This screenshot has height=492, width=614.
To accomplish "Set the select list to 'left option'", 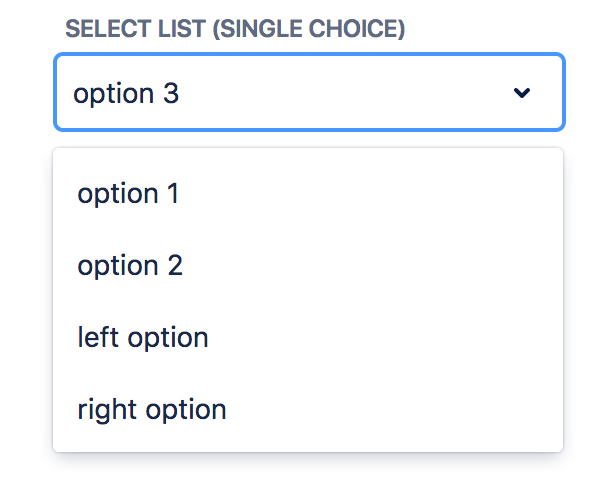I will tap(142, 338).
